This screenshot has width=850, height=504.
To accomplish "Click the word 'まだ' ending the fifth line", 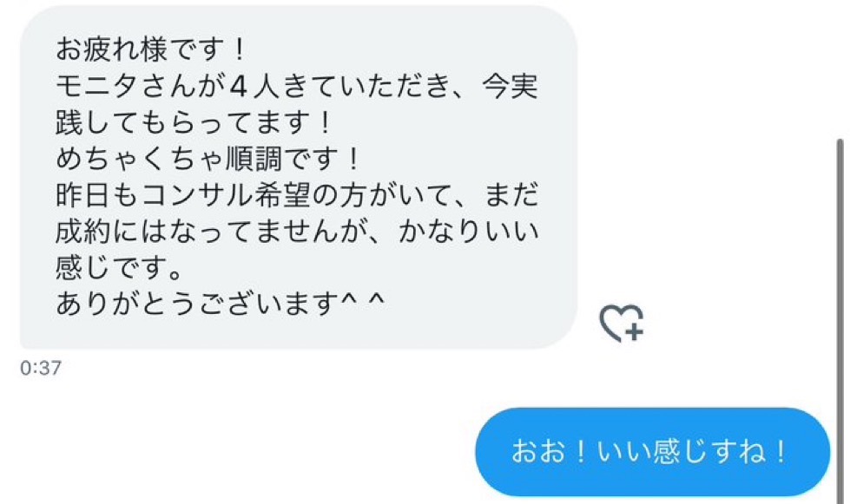I will click(511, 195).
